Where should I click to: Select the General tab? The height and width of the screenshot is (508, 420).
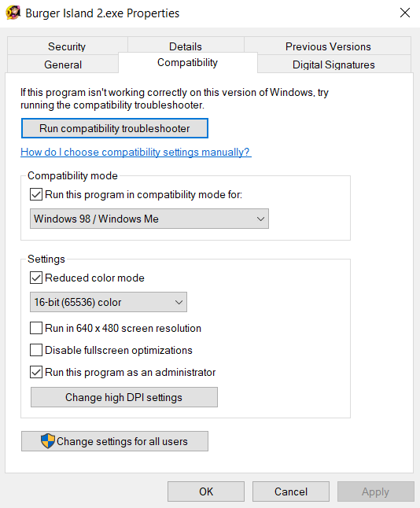point(63,64)
